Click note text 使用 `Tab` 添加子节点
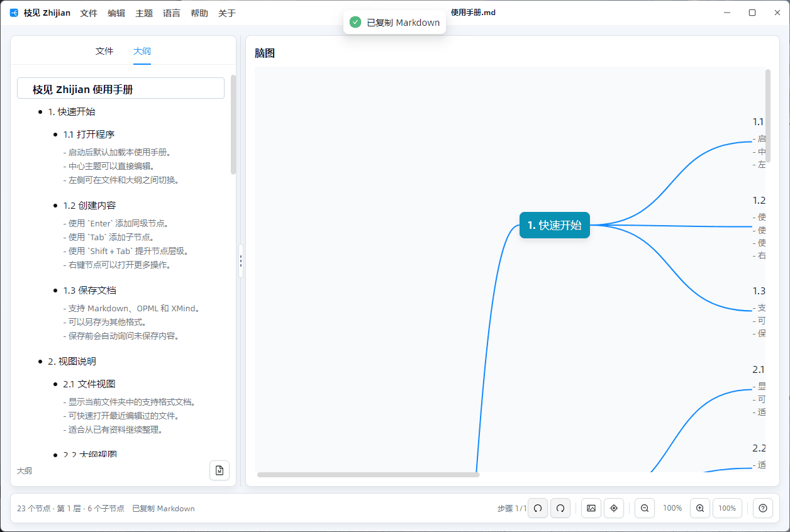The height and width of the screenshot is (532, 790). click(109, 237)
